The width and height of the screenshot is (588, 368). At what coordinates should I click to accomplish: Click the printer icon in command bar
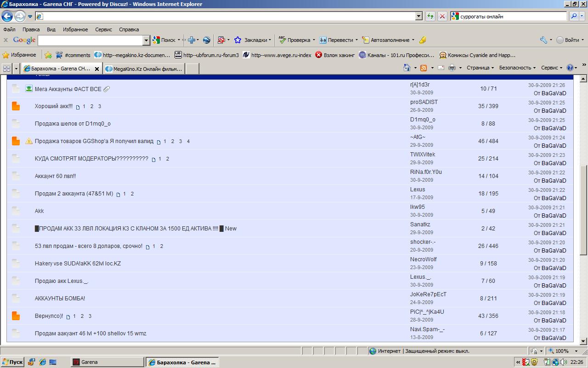[x=452, y=68]
